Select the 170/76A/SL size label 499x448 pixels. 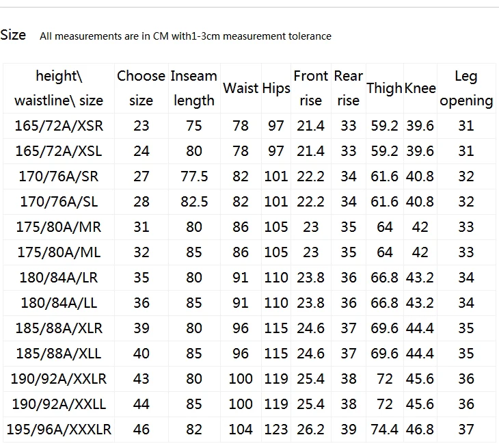coord(59,202)
